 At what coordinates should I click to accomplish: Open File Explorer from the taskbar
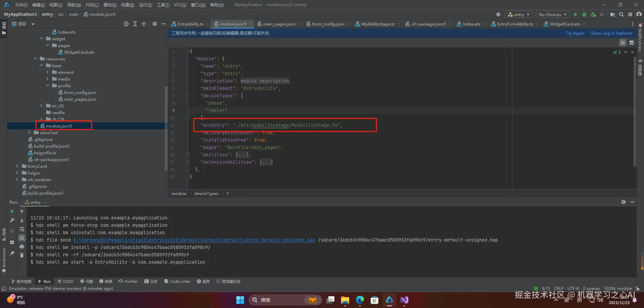click(345, 300)
